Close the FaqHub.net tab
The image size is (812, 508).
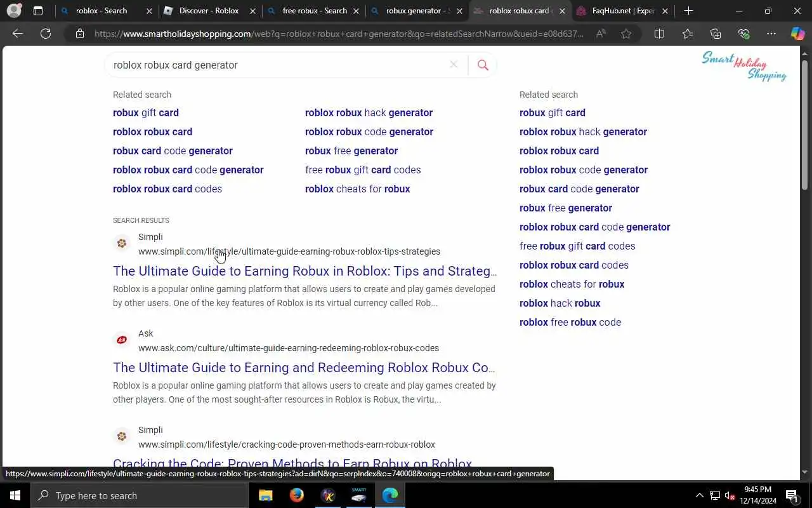(665, 11)
